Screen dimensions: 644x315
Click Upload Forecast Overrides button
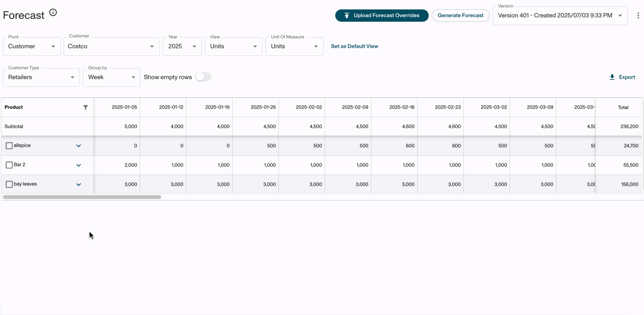[382, 15]
